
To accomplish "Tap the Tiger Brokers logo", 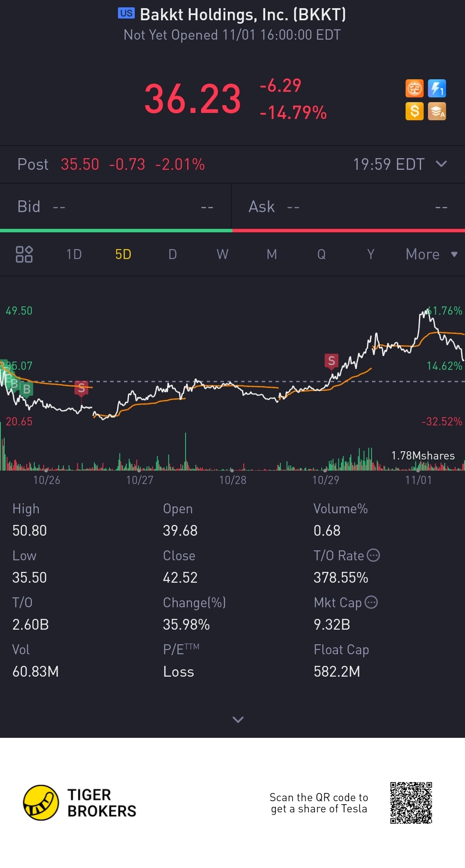I will (x=80, y=802).
